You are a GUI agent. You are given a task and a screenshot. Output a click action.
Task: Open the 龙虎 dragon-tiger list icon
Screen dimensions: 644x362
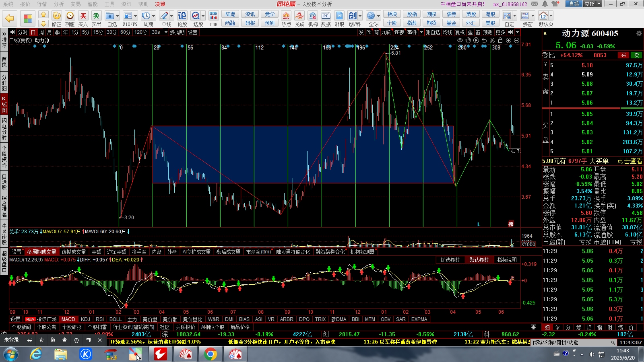tap(299, 16)
